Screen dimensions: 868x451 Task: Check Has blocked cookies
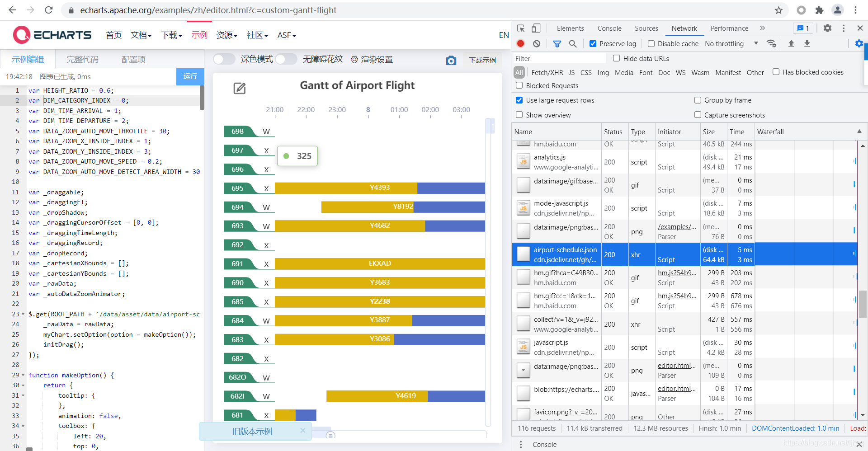(x=776, y=72)
